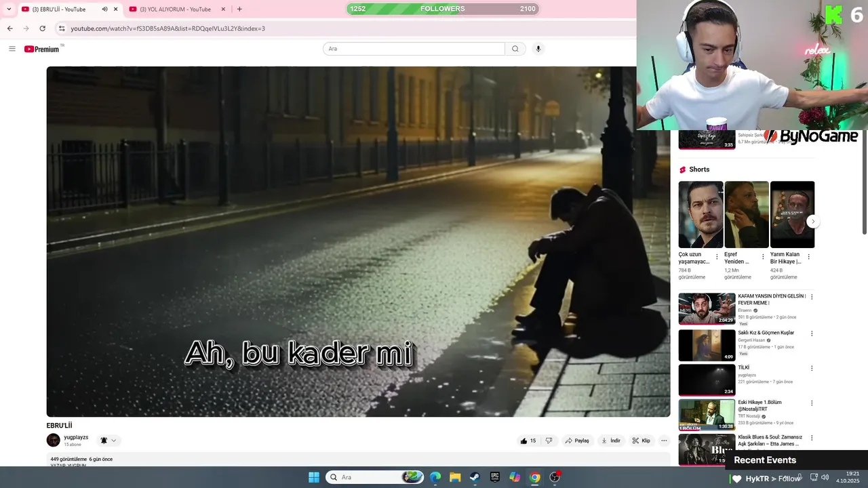Click the browser address bar URL
The height and width of the screenshot is (488, 868).
(x=167, y=28)
